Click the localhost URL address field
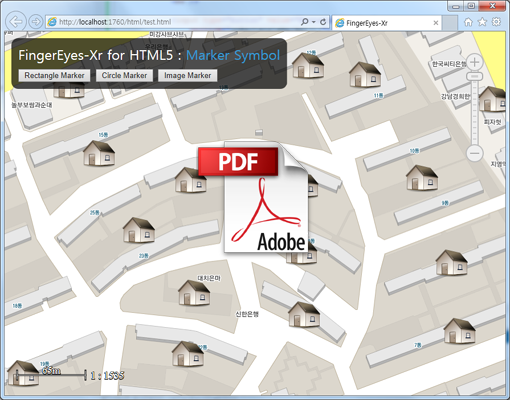This screenshot has height=400, width=510. coord(173,22)
